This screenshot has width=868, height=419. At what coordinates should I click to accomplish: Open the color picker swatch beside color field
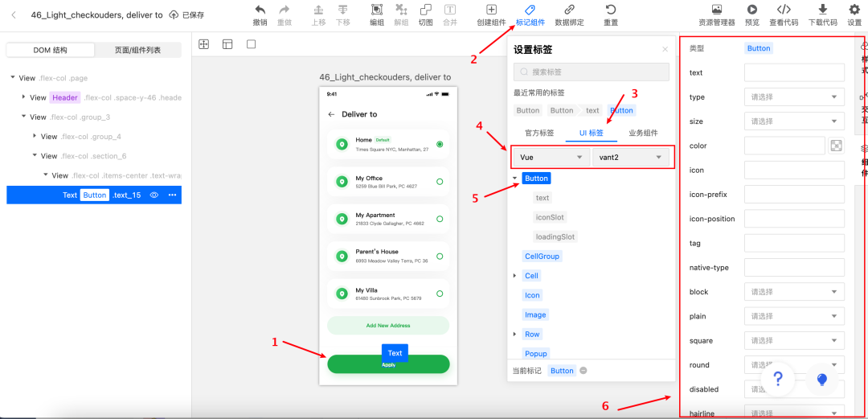[837, 146]
